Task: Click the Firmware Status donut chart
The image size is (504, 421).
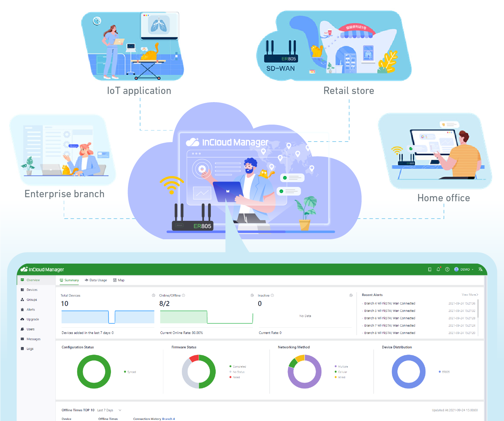Action: point(199,372)
